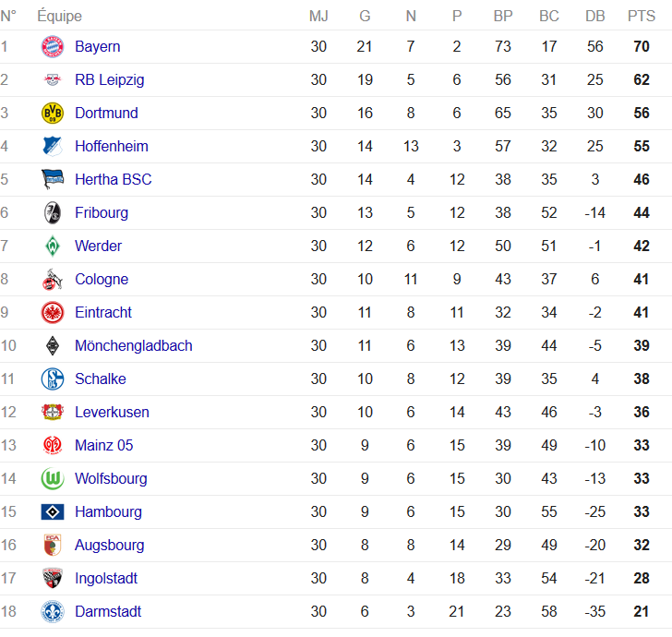The height and width of the screenshot is (637, 672).
Task: Click the Wolfsbourg W logo
Action: coord(53,478)
